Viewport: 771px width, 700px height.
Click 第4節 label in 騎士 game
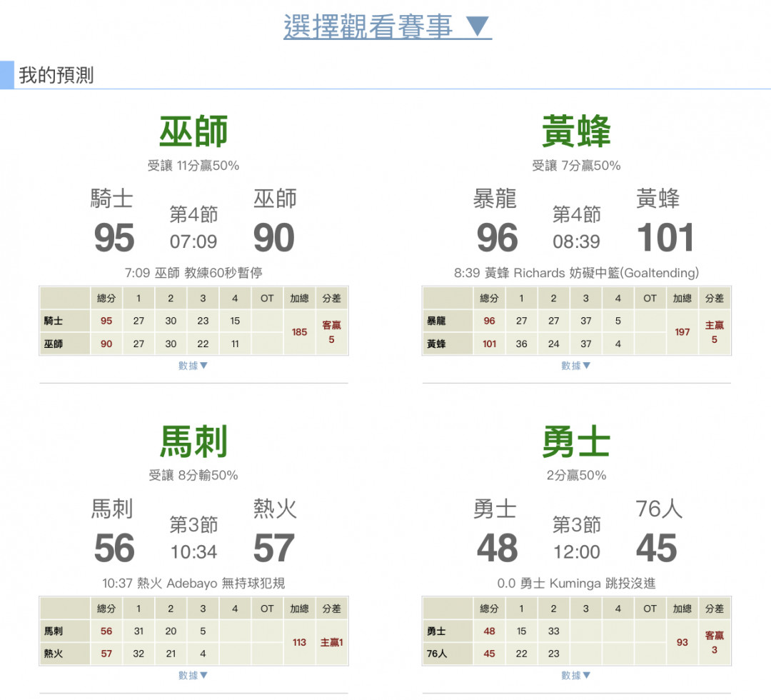point(193,214)
